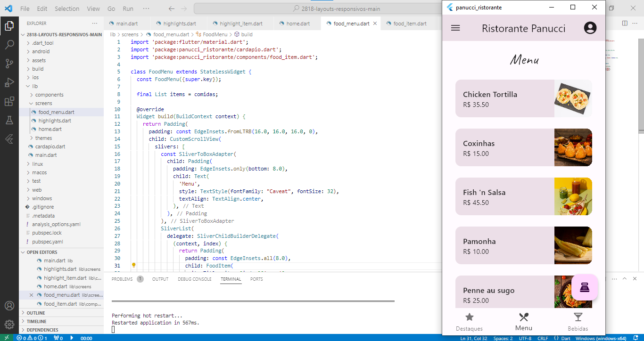Close the terminal panel
644x341 pixels.
pos(635,279)
